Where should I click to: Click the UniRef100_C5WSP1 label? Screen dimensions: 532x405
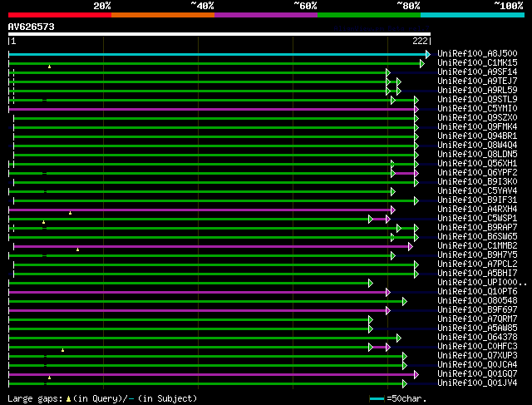477,218
